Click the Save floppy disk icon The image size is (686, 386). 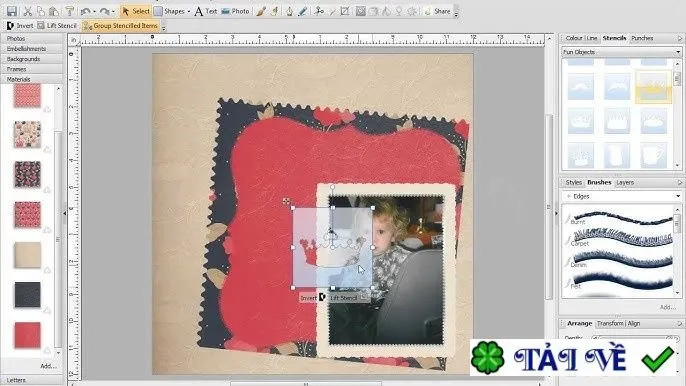point(12,11)
